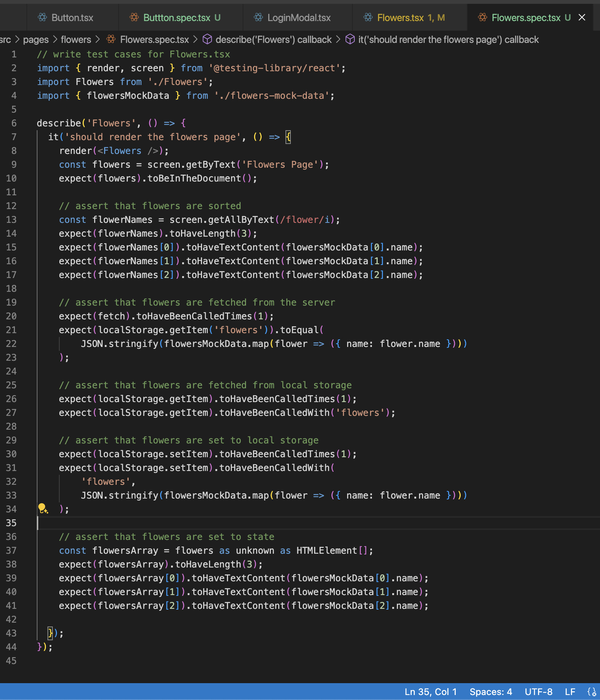The height and width of the screenshot is (700, 600).
Task: Click describe call on line 6
Action: click(x=59, y=123)
